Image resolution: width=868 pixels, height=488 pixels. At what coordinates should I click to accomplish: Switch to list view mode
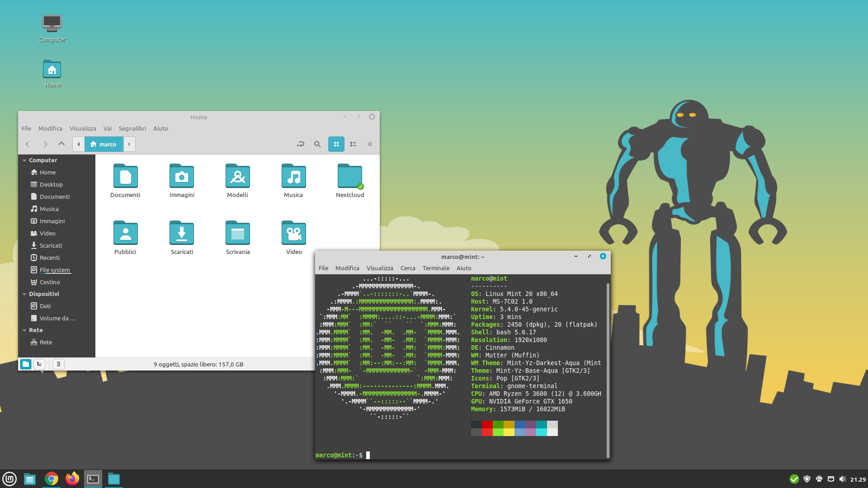(353, 144)
